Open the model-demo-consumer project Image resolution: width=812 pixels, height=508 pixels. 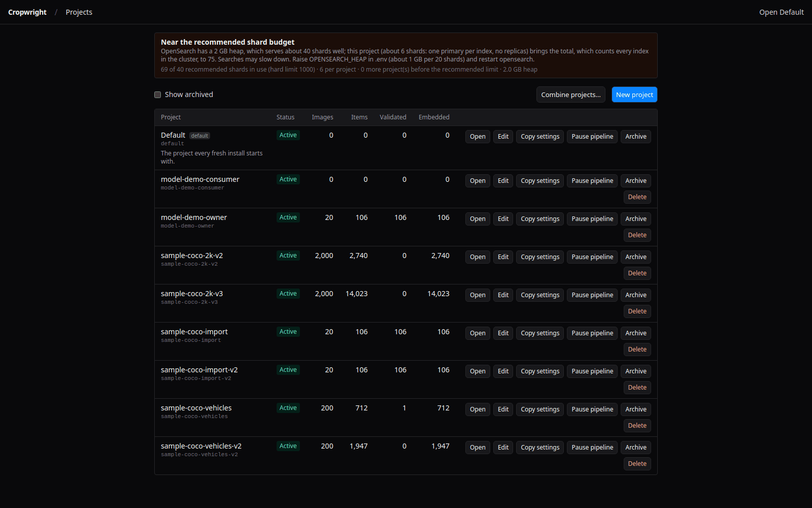478,181
